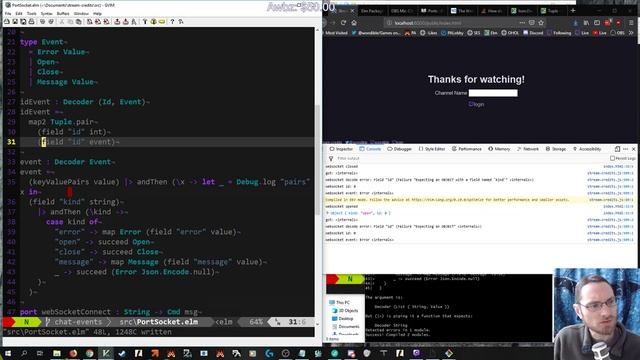This screenshot has height=360, width=640.
Task: Show more bookmarks via toolbar overflow chevron
Action: pos(631,33)
